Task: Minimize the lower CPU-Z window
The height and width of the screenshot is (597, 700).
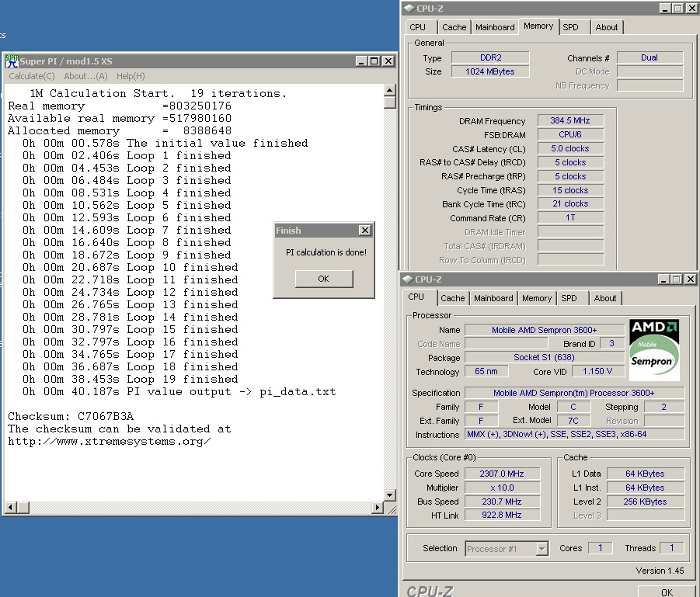Action: click(663, 279)
